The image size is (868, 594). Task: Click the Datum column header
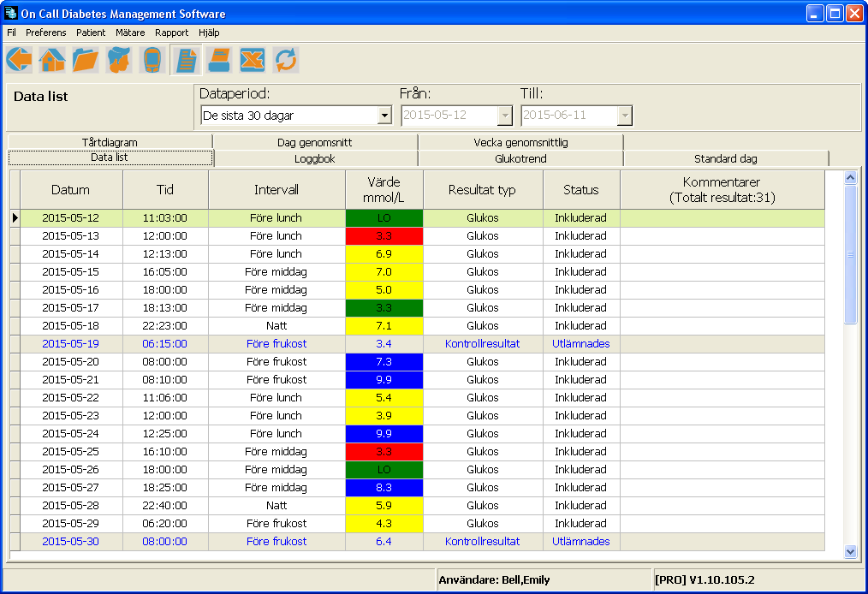[71, 190]
